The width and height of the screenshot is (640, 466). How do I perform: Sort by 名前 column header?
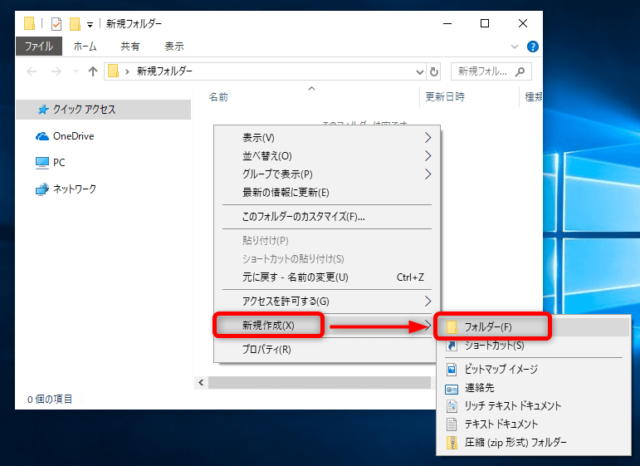(218, 97)
